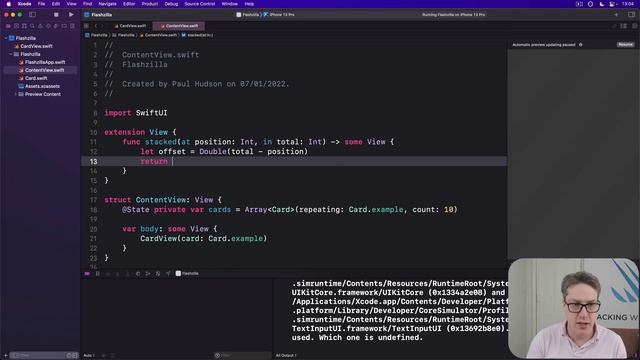
Task: Click the Flashzilla folder breadcrumb
Action: click(124, 35)
